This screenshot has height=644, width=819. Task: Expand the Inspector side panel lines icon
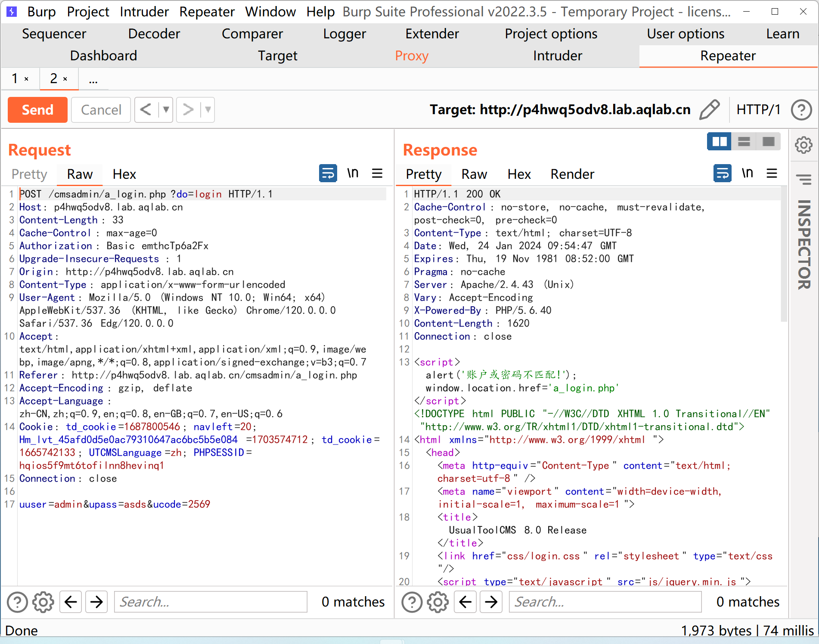[803, 179]
